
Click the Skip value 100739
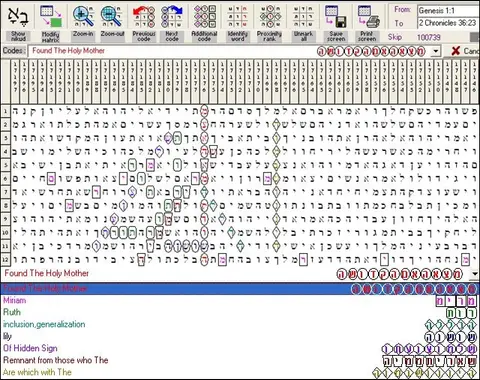pos(429,37)
